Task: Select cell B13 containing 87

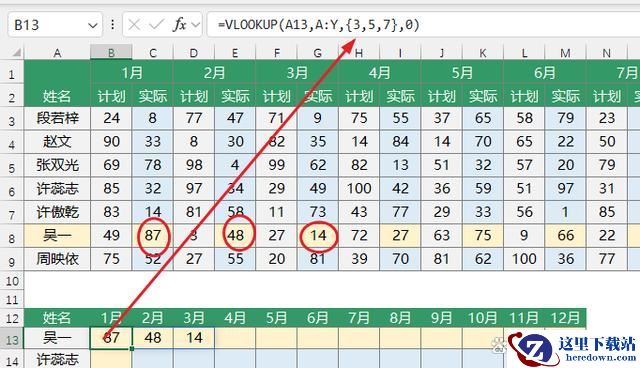Action: pyautogui.click(x=111, y=338)
